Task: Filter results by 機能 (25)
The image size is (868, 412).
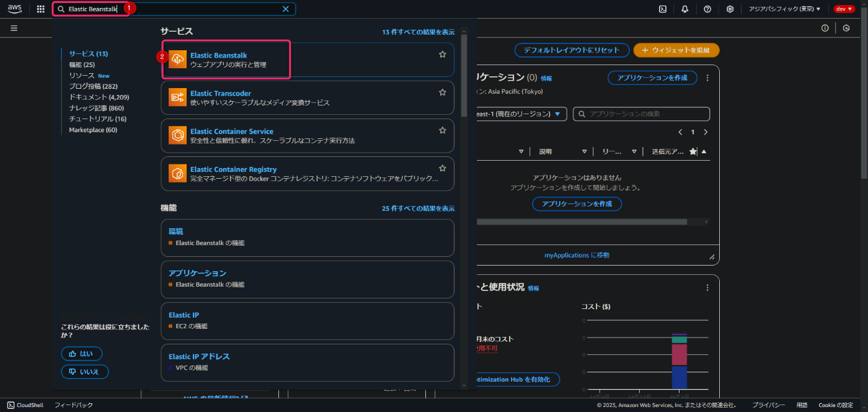Action: 82,65
